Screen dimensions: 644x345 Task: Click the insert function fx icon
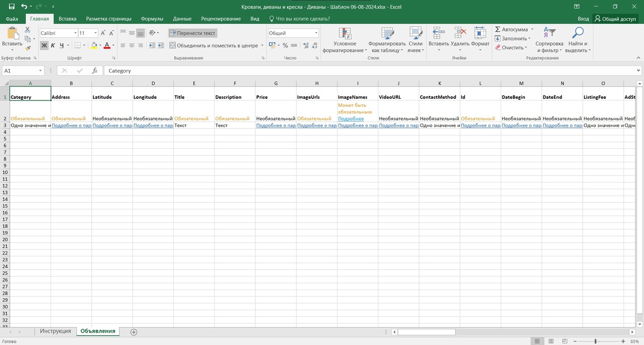pos(94,70)
